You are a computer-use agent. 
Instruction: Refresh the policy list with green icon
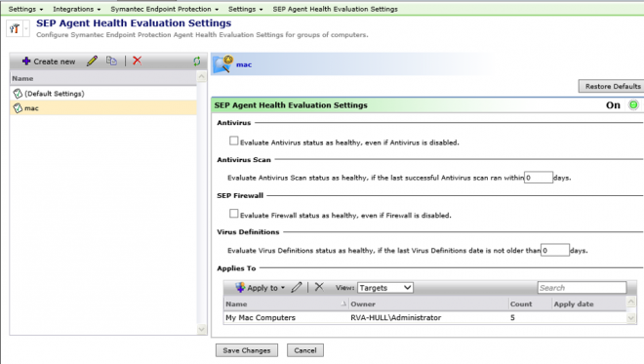click(197, 61)
